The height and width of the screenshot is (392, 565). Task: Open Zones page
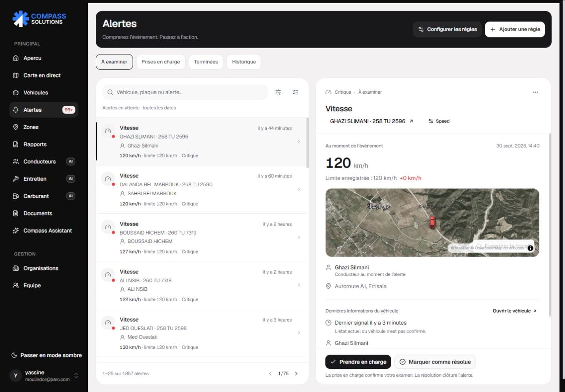(44, 127)
